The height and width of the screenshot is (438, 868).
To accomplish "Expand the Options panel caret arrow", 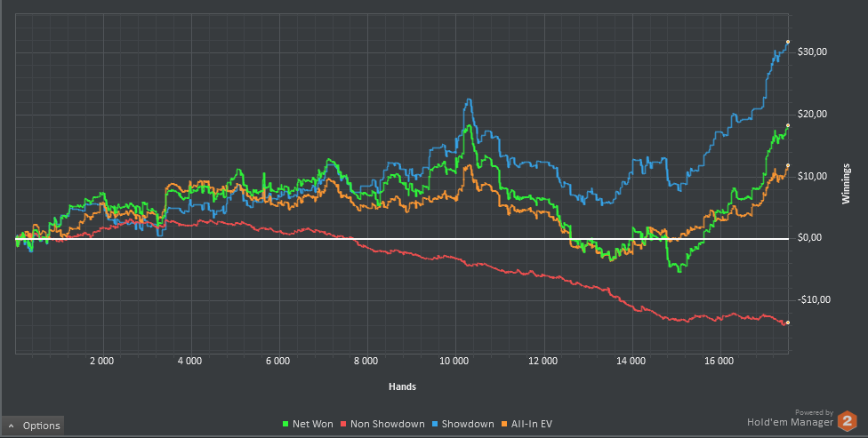I will click(x=11, y=426).
